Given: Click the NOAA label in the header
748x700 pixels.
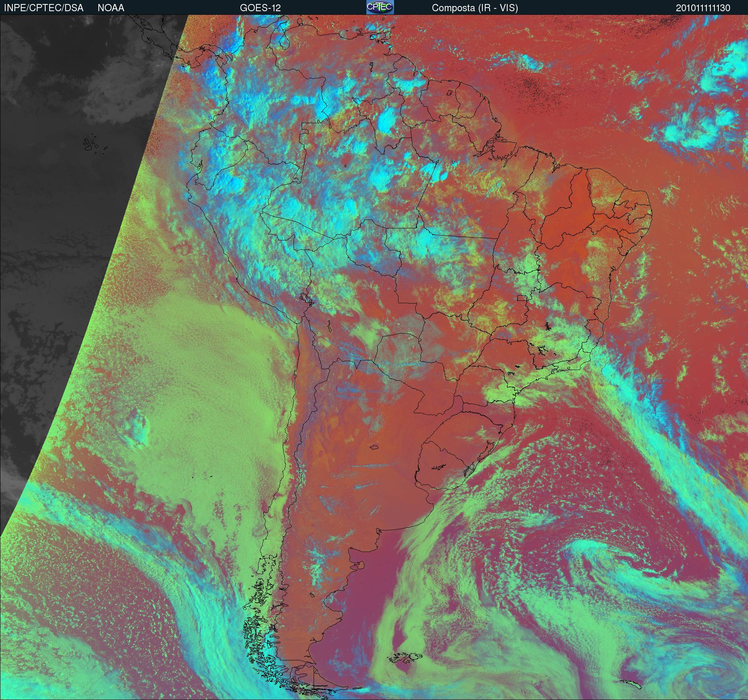Looking at the screenshot, I should [x=111, y=8].
